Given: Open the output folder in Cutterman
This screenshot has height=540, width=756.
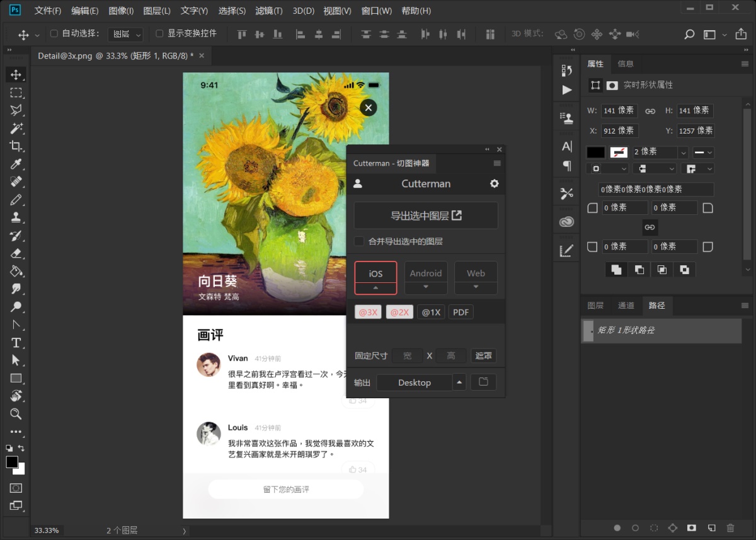Looking at the screenshot, I should click(483, 382).
